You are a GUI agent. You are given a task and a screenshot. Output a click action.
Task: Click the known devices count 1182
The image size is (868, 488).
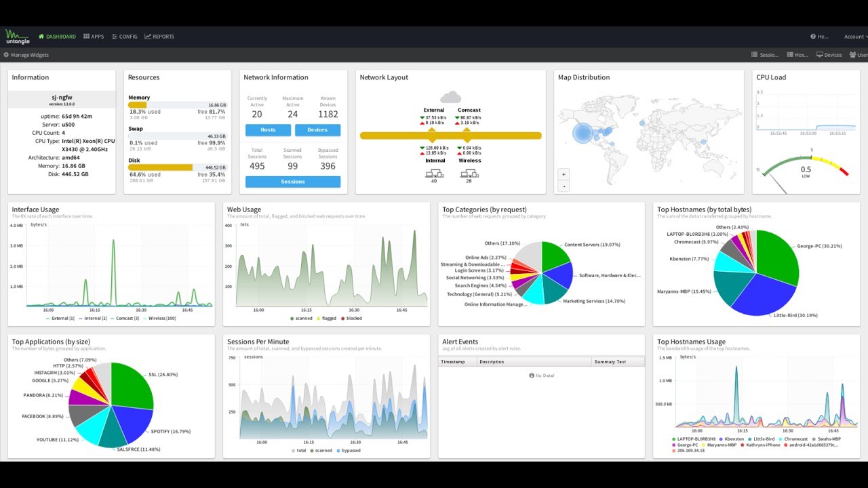[x=328, y=114]
